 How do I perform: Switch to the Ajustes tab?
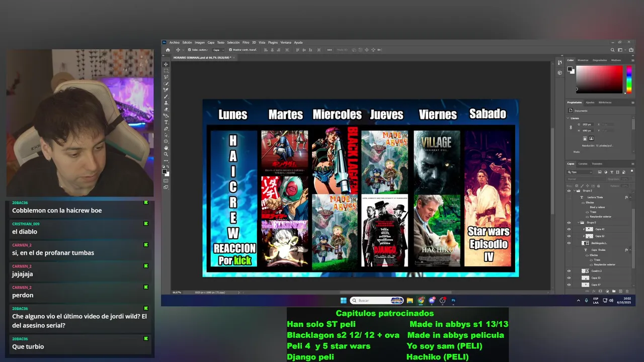click(x=590, y=103)
